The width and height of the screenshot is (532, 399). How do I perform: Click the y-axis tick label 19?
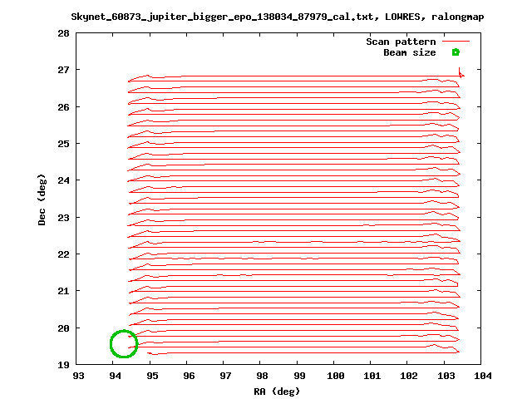63,365
